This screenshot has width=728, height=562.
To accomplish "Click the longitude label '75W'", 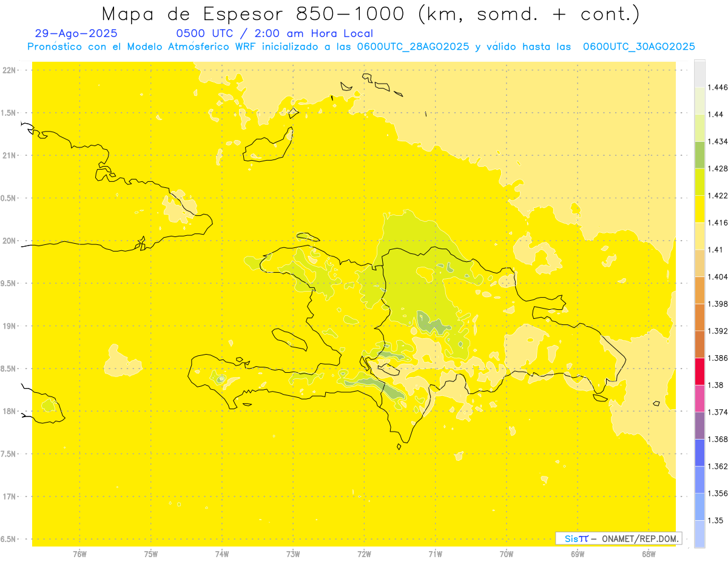I will pos(150,553).
